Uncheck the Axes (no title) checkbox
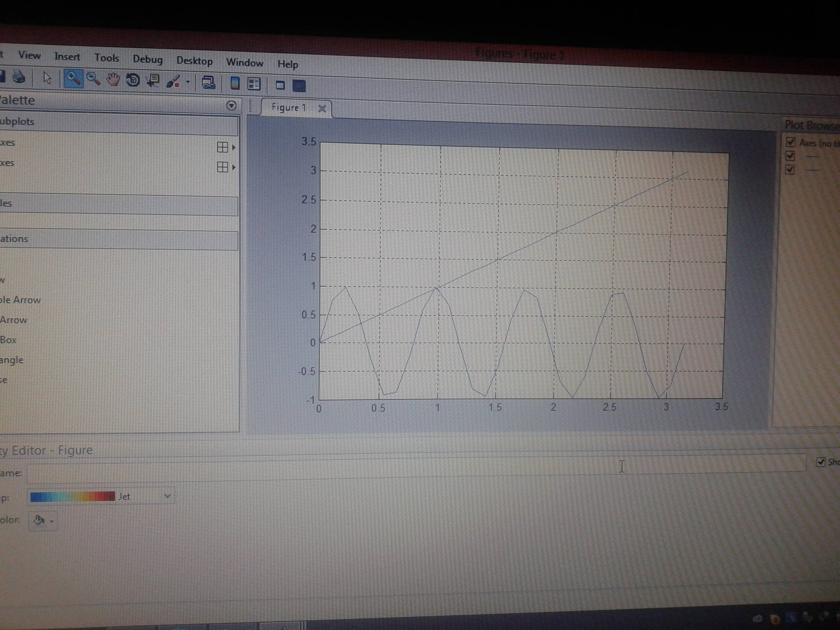This screenshot has width=840, height=630. [790, 142]
